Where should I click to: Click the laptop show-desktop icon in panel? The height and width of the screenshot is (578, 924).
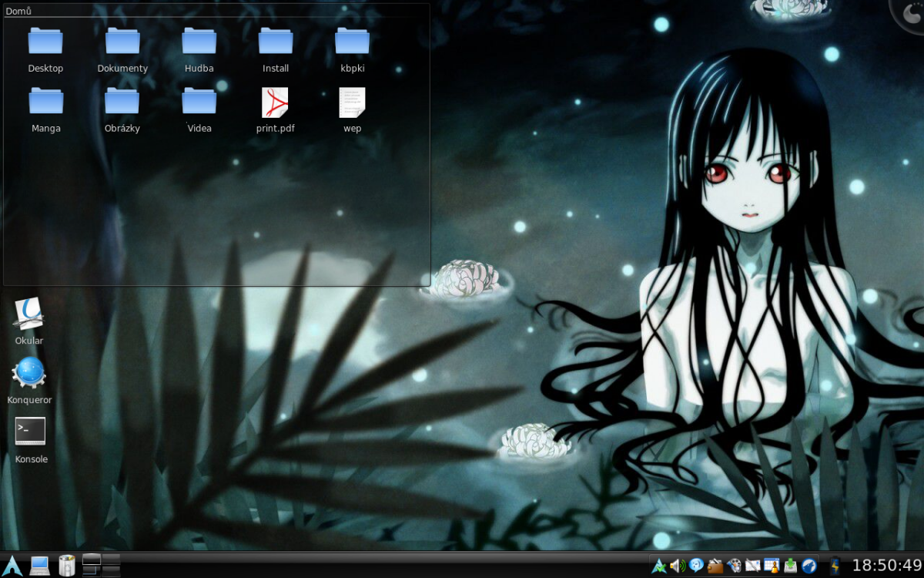(39, 566)
